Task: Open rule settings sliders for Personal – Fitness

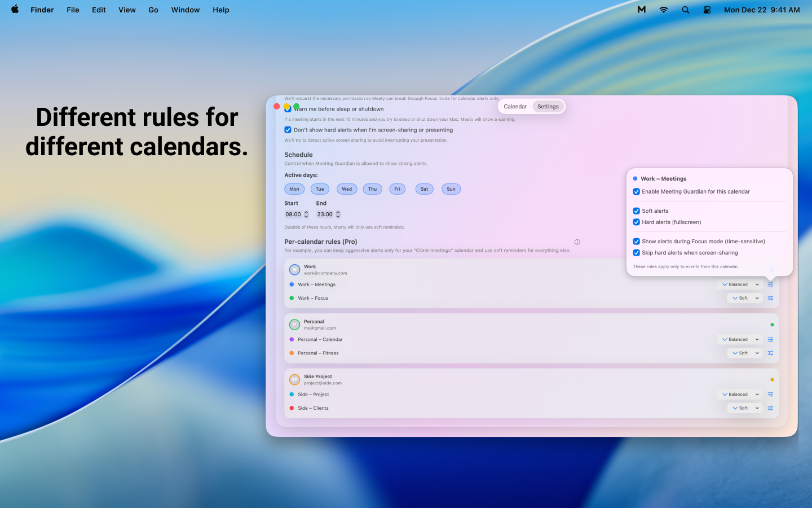Action: click(x=770, y=353)
